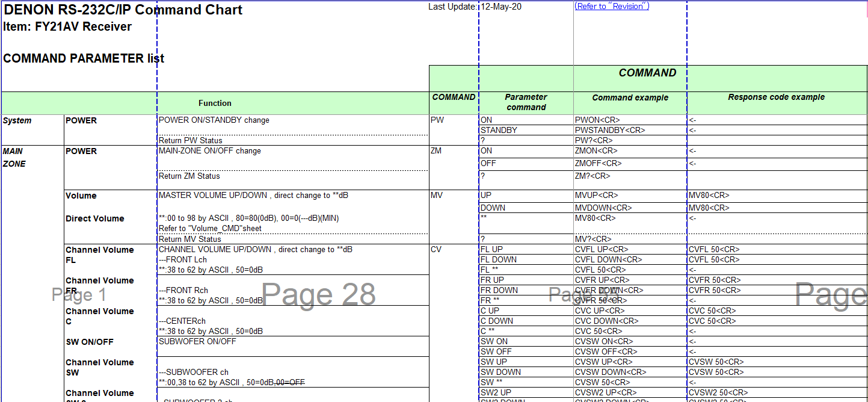868x402 pixels.
Task: Click the 'SW ON' parameter cell
Action: pos(526,341)
